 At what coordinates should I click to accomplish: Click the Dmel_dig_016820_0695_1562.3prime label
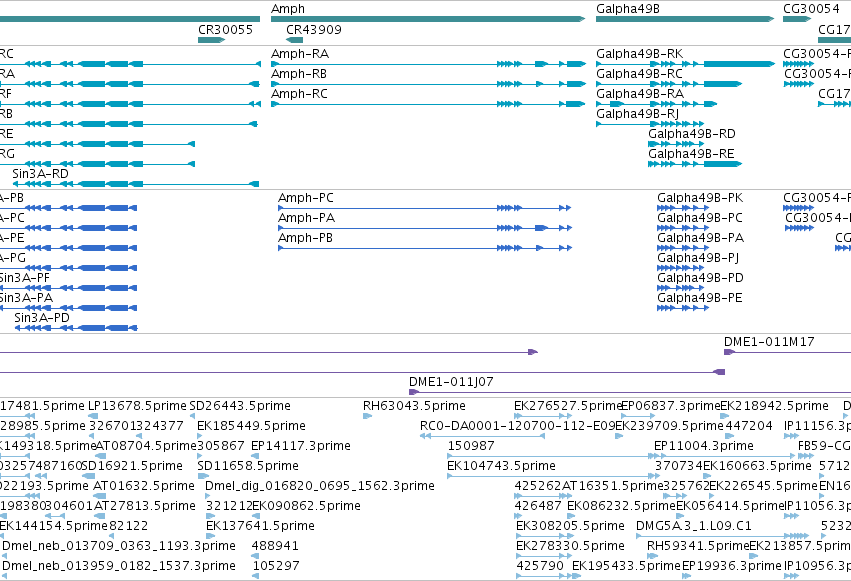point(320,486)
